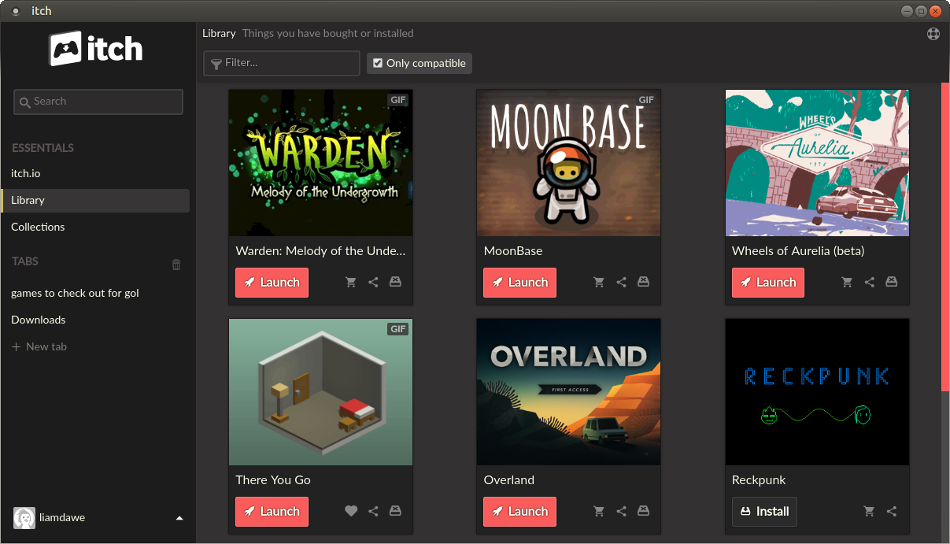Viewport: 950px width, 544px height.
Task: Click the sidebar Search box
Action: point(98,102)
